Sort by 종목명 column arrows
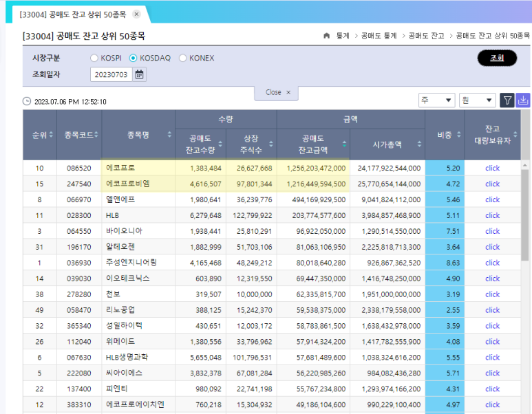The height and width of the screenshot is (414, 532). pos(169,135)
